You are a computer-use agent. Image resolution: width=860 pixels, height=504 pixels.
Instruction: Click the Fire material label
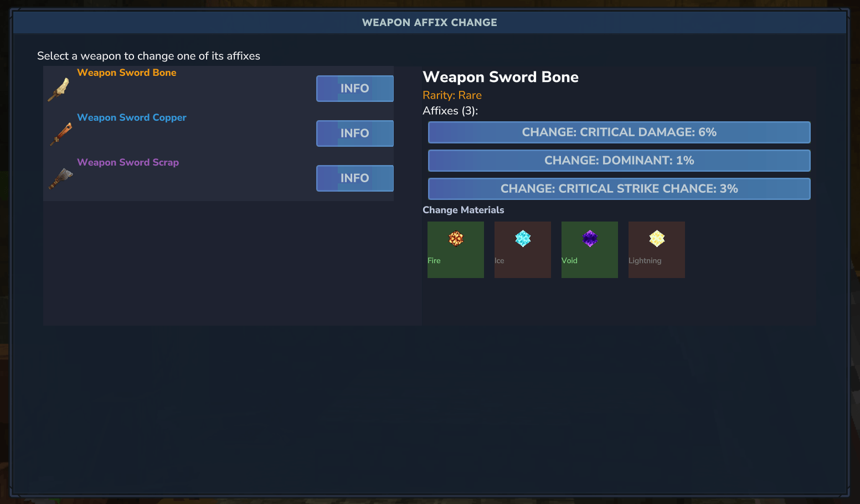pyautogui.click(x=434, y=260)
